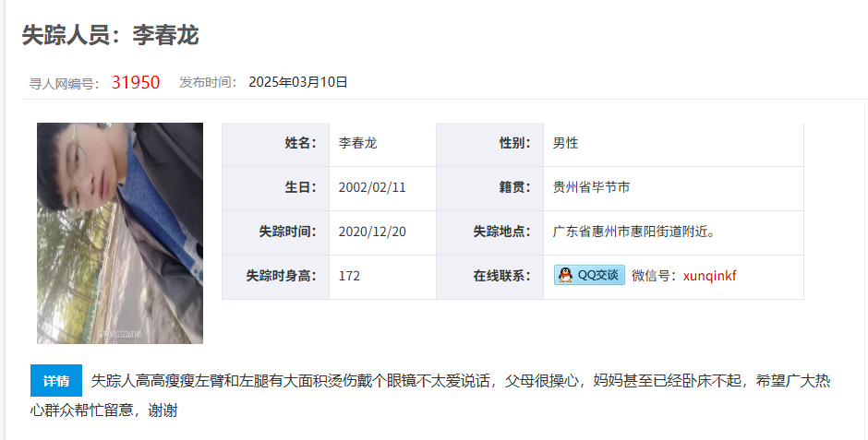Viewport: 868px width, 440px height.
Task: Click the red WeChat ID xunqinkf
Action: coord(709,276)
